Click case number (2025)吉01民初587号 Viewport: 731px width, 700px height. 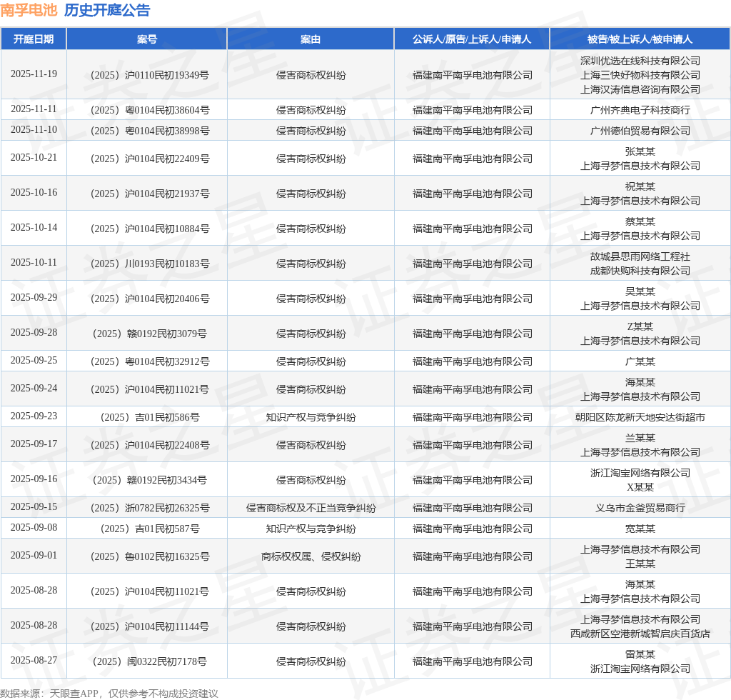coord(150,529)
